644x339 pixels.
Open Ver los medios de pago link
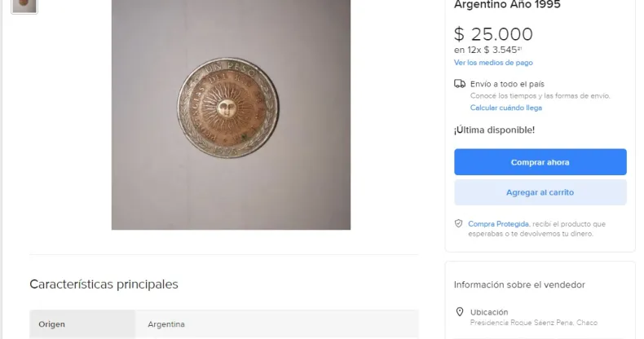point(493,63)
